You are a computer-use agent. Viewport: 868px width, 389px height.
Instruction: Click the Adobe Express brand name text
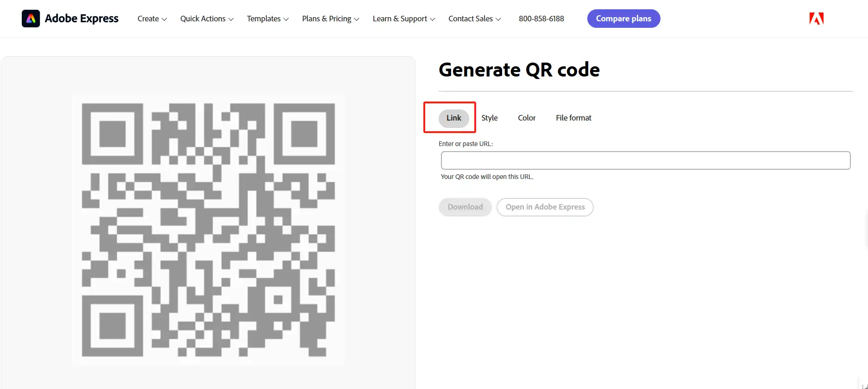coord(82,19)
